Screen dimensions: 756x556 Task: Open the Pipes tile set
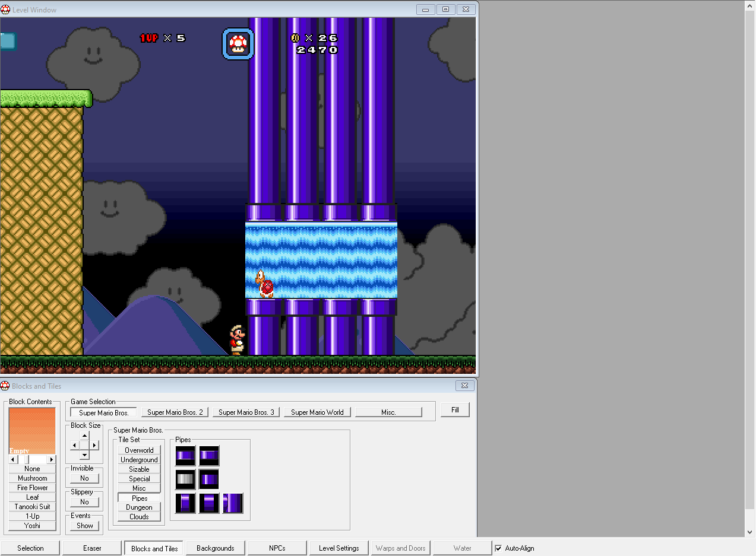[139, 498]
